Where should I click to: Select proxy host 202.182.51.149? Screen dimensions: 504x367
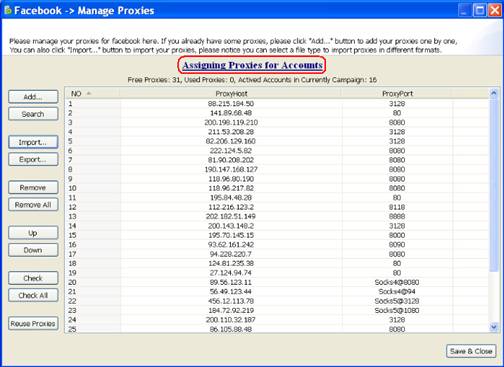pos(231,216)
